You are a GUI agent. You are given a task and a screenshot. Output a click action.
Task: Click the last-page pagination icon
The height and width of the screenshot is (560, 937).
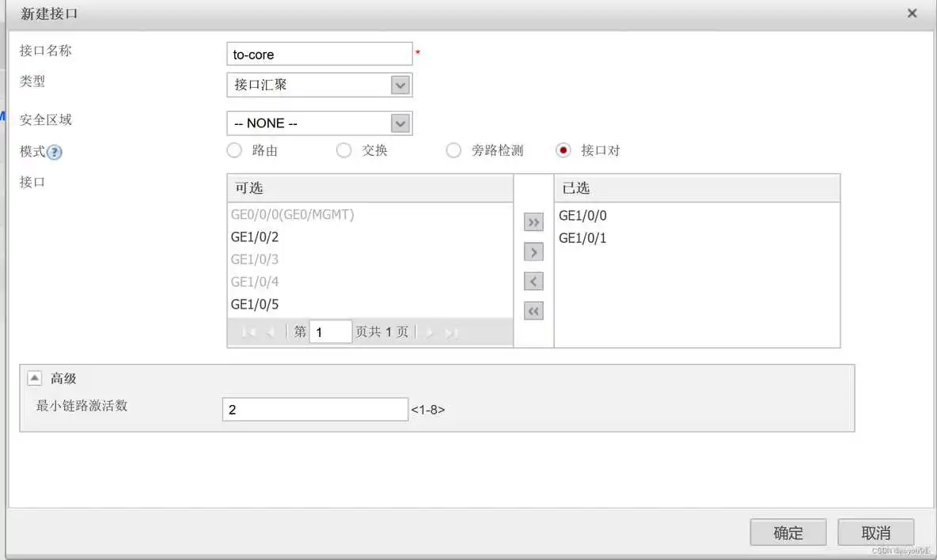[450, 331]
